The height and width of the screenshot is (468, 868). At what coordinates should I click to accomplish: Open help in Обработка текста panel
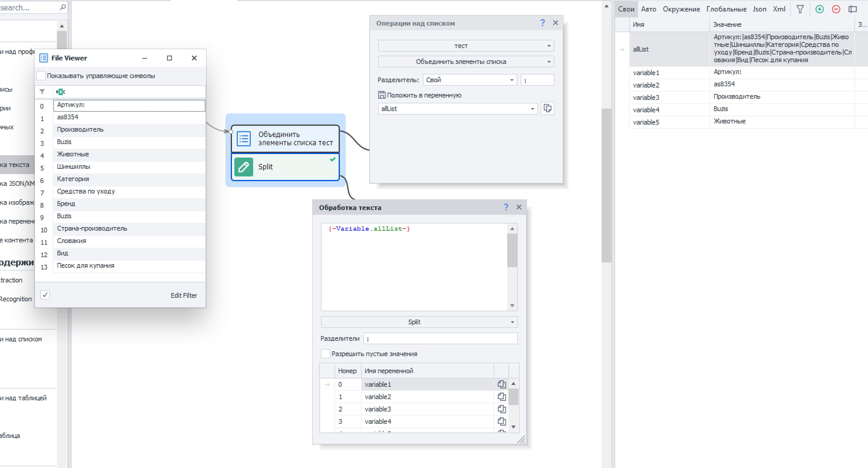(x=505, y=207)
